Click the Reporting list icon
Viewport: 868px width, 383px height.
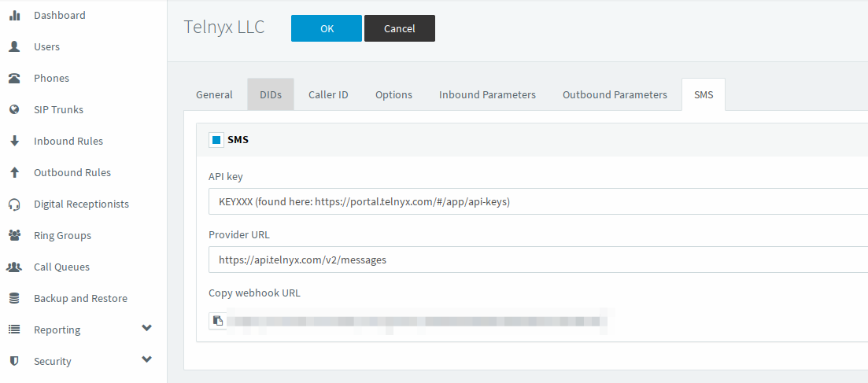click(x=14, y=330)
